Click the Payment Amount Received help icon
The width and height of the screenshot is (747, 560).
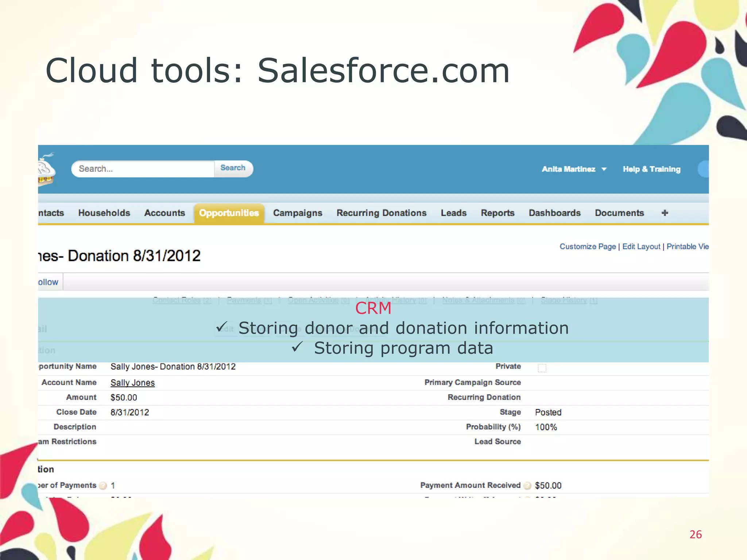click(x=527, y=486)
